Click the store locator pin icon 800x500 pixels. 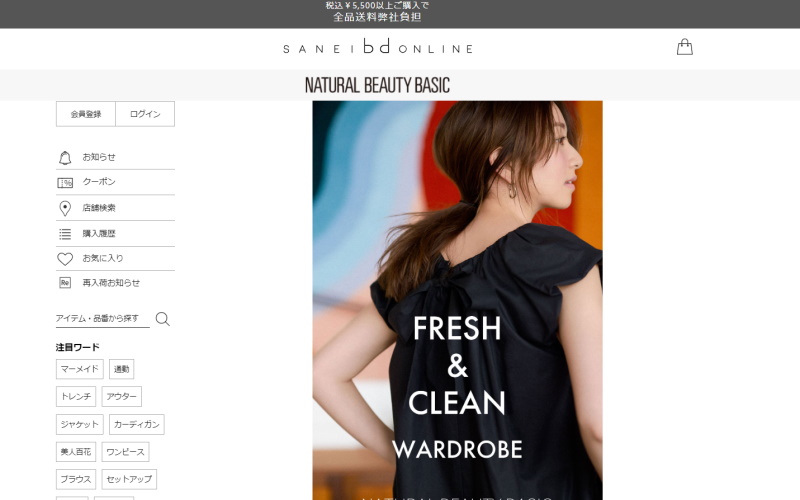pos(65,208)
